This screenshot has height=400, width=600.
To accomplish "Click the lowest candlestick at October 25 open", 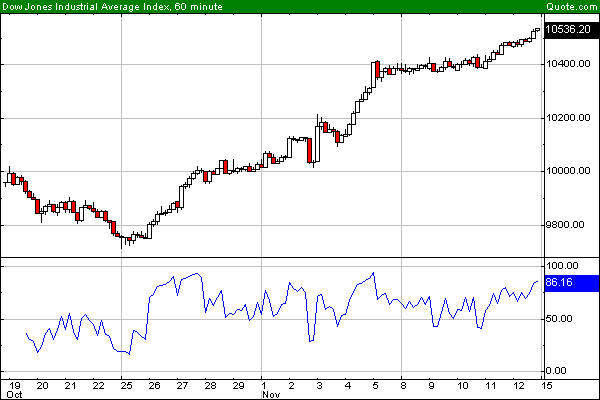I will [x=122, y=242].
